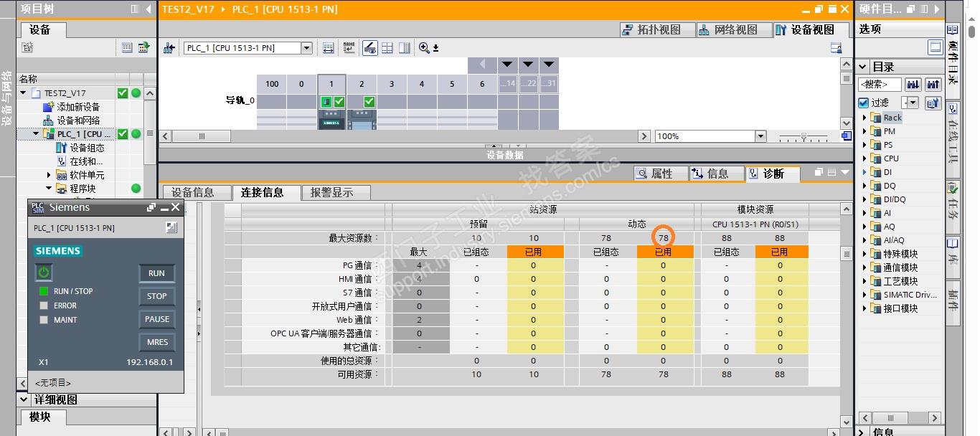Click the icon at right end of device toolbar
Image resolution: width=980 pixels, height=436 pixels.
pyautogui.click(x=836, y=48)
